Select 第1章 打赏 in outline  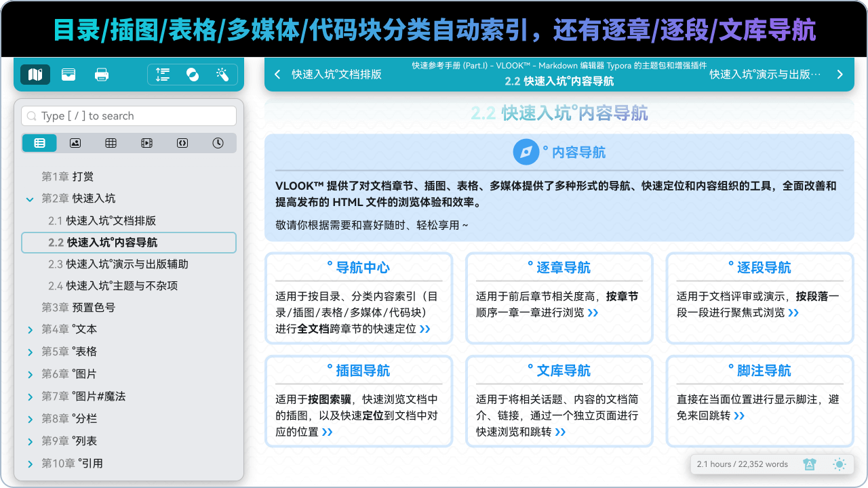(68, 177)
